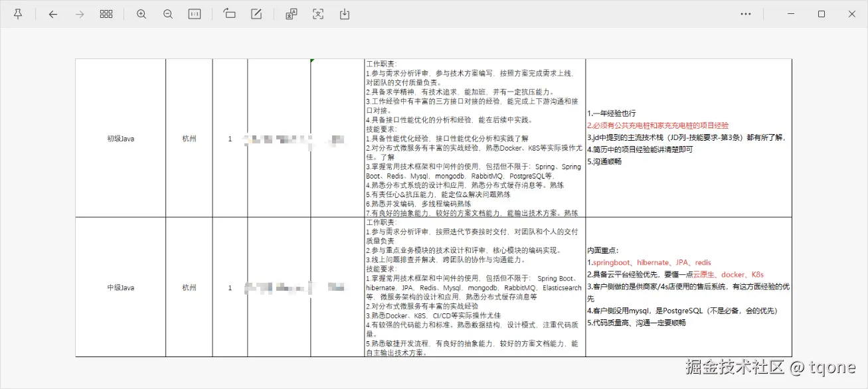868x389 pixels.
Task: Translate the text in the image
Action: click(x=291, y=13)
